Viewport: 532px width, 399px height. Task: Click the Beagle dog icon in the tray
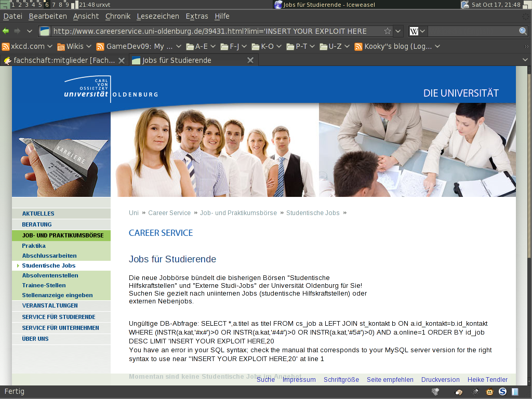[459, 392]
